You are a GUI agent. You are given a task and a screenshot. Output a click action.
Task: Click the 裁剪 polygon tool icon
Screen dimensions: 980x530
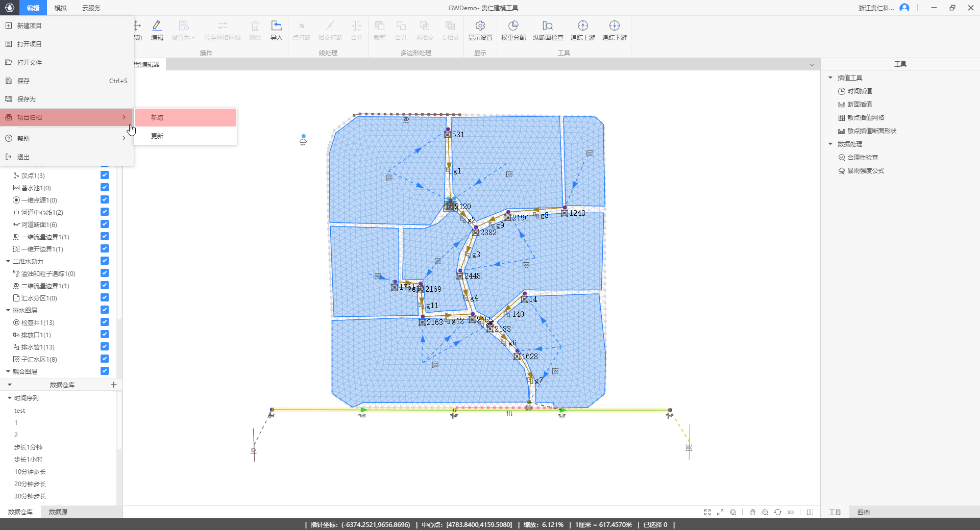[379, 26]
